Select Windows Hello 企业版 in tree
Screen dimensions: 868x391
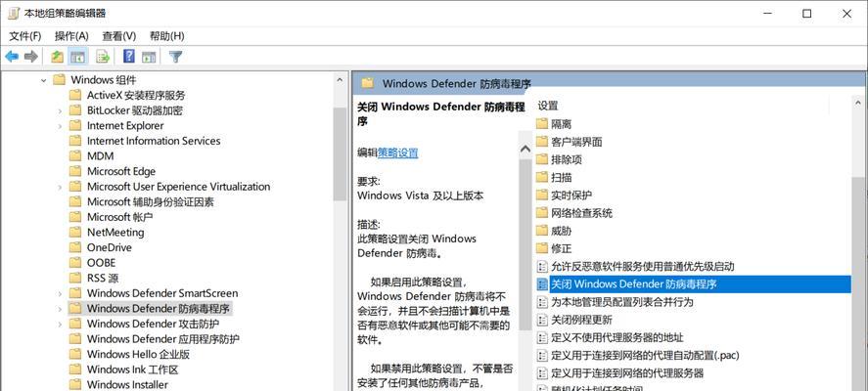pos(138,354)
